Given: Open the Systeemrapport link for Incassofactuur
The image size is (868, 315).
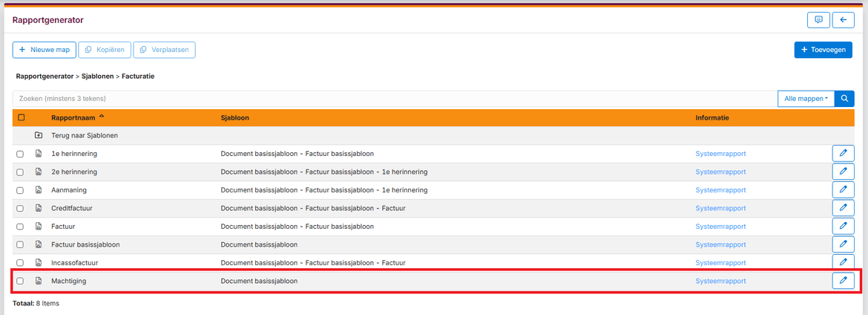Looking at the screenshot, I should pyautogui.click(x=720, y=263).
